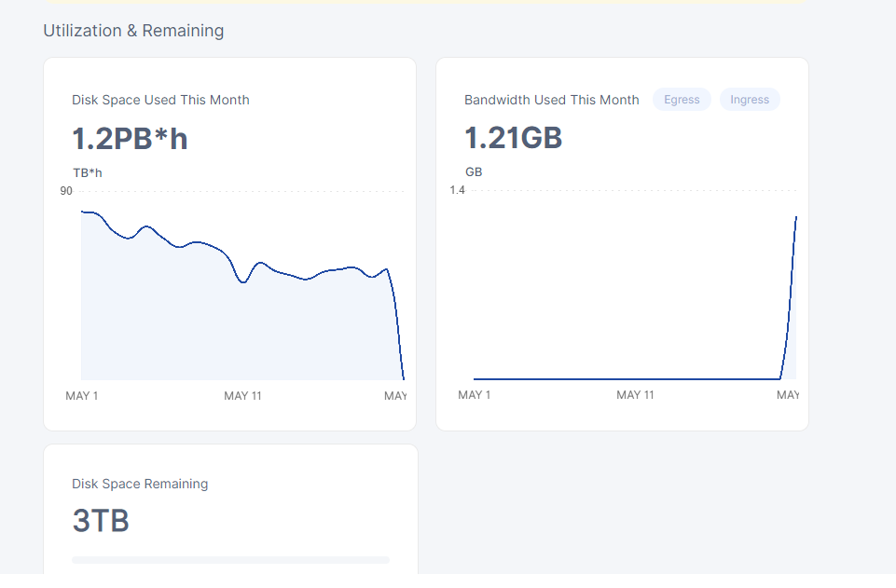
Task: Click the TB*h unit label
Action: tap(88, 172)
